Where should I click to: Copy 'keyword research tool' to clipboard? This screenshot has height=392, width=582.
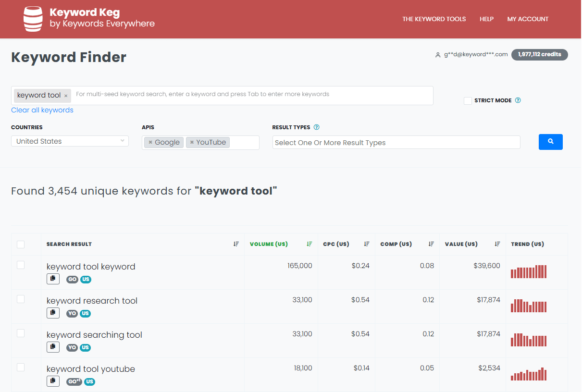point(53,313)
